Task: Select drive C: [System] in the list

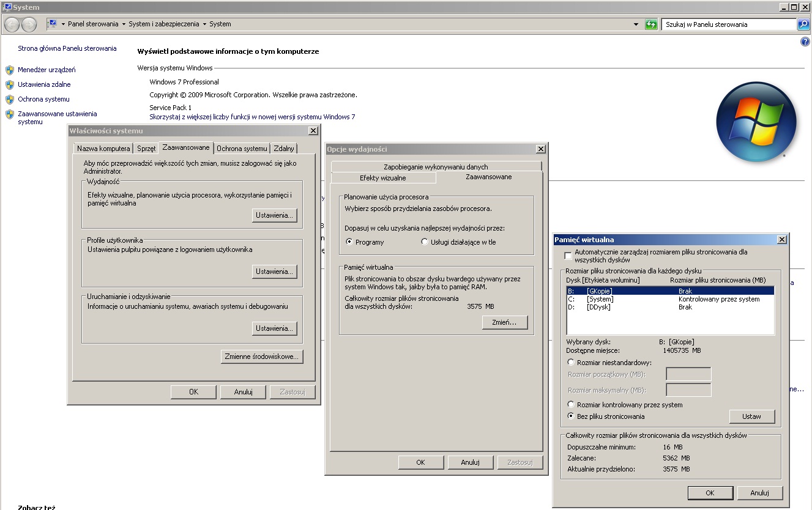Action: tap(670, 299)
